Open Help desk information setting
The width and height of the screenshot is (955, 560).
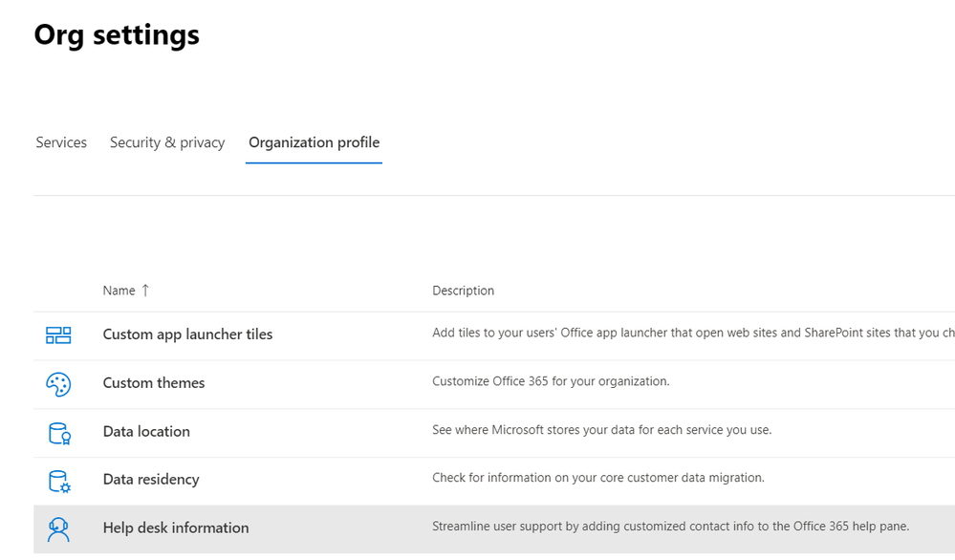point(176,528)
